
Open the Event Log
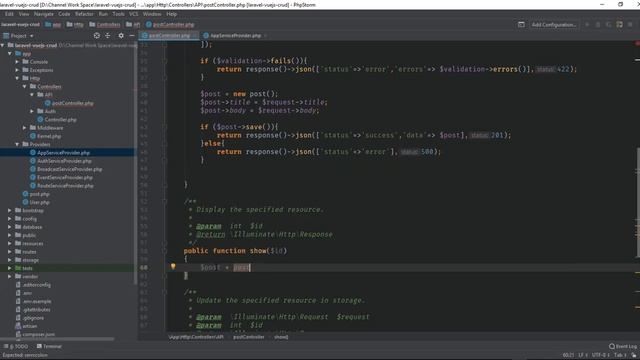click(623, 346)
